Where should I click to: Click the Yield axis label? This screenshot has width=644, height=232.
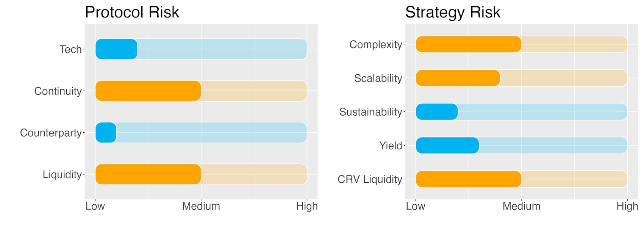pyautogui.click(x=391, y=146)
